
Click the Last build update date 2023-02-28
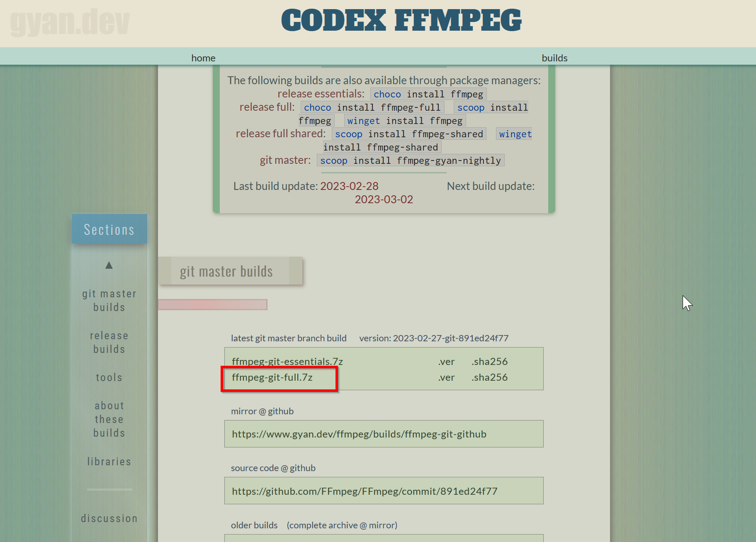pos(349,186)
